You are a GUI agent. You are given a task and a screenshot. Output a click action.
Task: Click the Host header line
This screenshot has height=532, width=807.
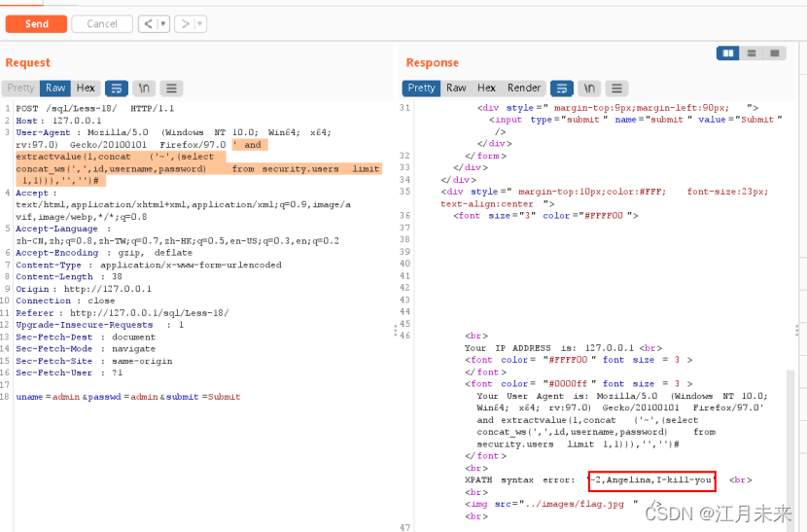(x=58, y=121)
